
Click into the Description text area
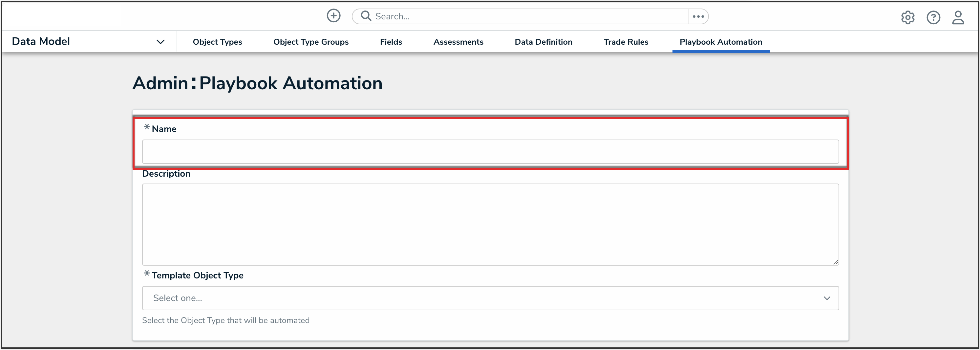(x=490, y=224)
